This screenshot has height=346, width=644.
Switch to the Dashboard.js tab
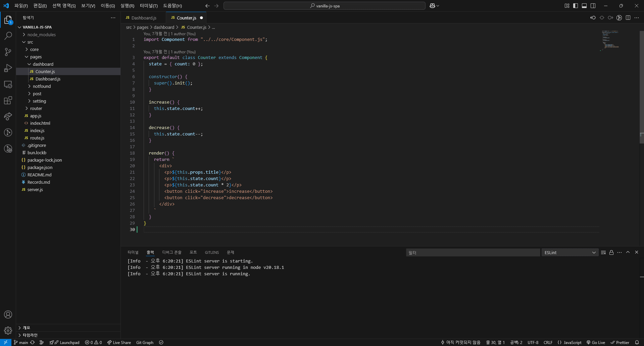pyautogui.click(x=143, y=18)
